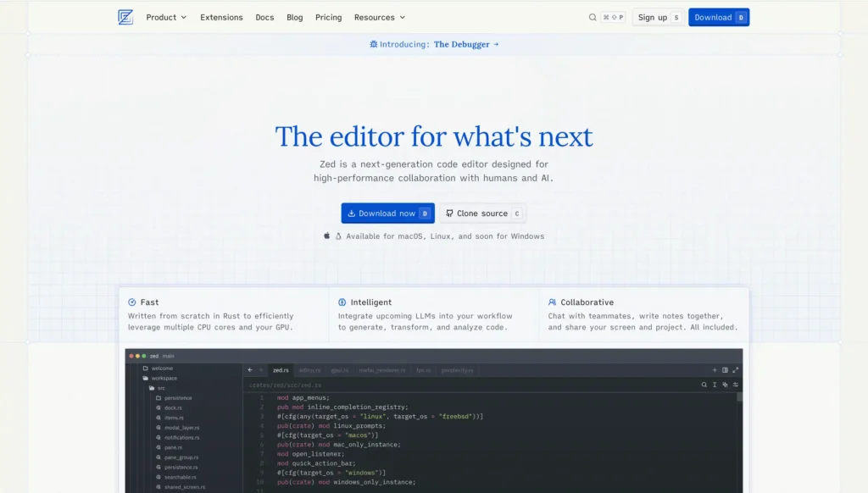The height and width of the screenshot is (493, 868).
Task: Select persistence.rs in the file tree
Action: [181, 468]
